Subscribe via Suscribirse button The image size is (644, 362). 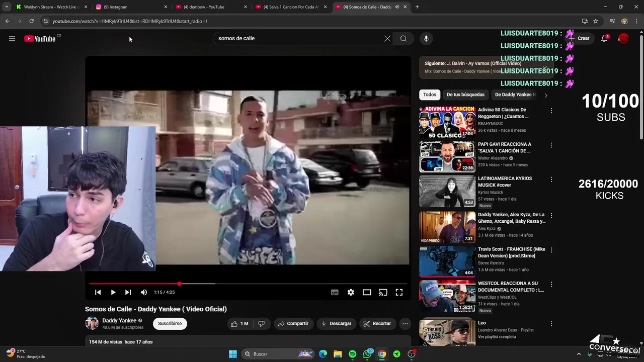[170, 324]
